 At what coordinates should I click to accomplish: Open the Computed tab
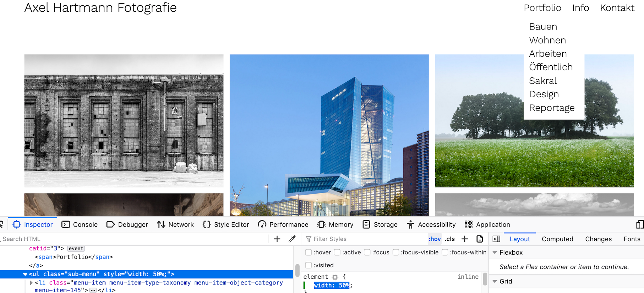click(x=557, y=239)
